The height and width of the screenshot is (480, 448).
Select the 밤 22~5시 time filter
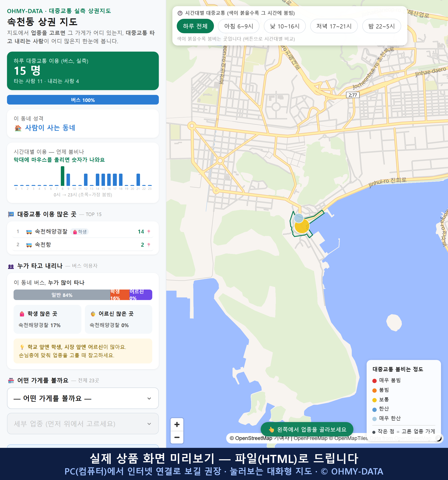coord(381,26)
